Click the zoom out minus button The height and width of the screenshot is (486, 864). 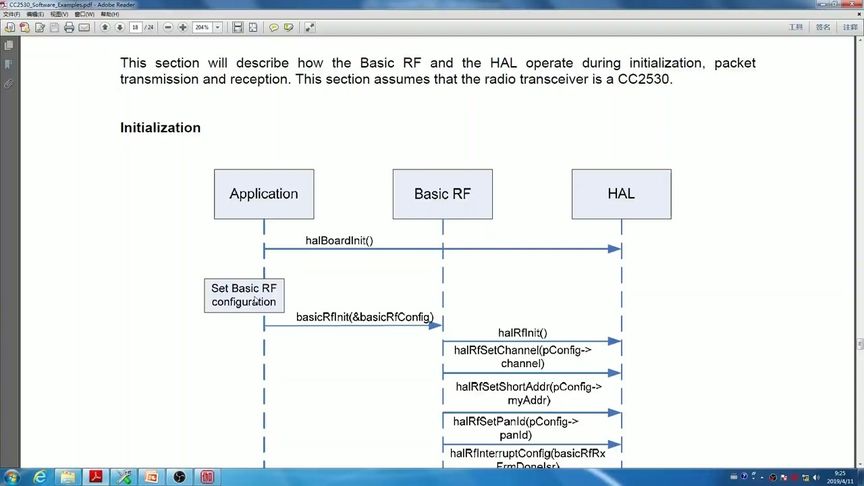[168, 27]
